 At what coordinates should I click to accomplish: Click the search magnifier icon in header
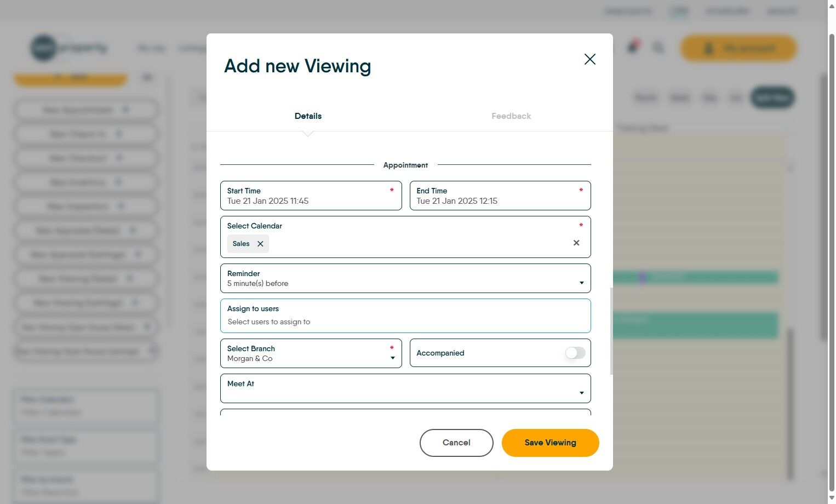click(x=659, y=48)
